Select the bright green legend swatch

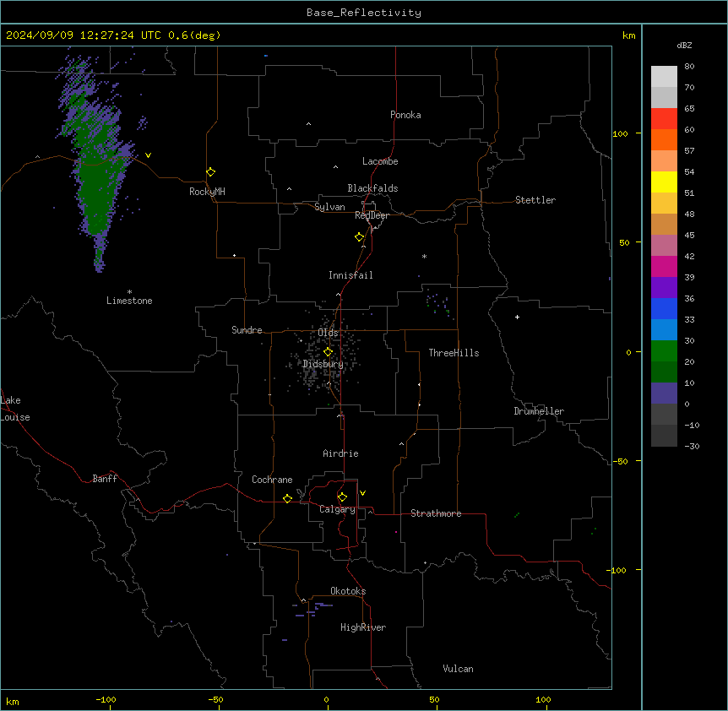(x=664, y=351)
